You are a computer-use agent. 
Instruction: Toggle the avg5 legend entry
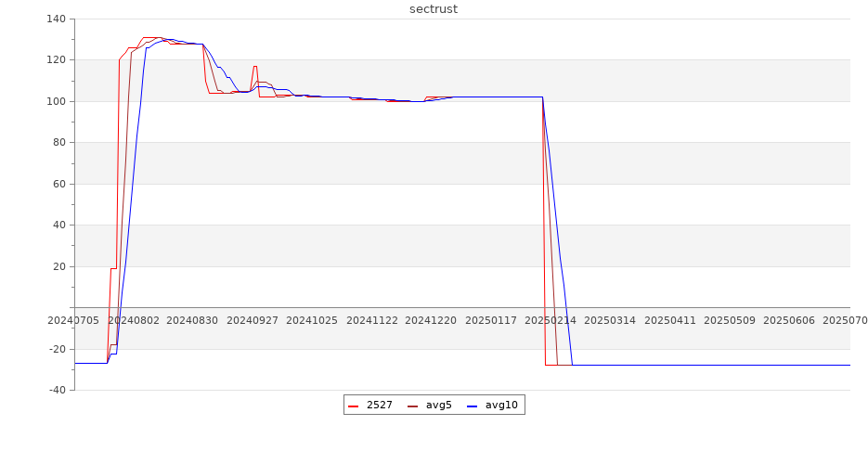pyautogui.click(x=438, y=406)
